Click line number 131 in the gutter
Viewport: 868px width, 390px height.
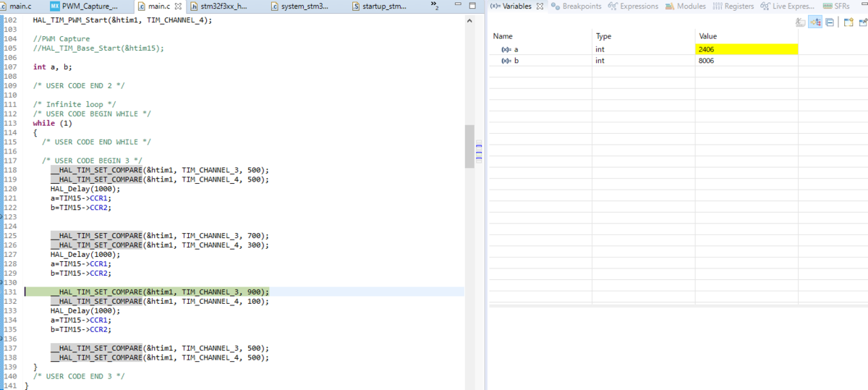(x=10, y=292)
